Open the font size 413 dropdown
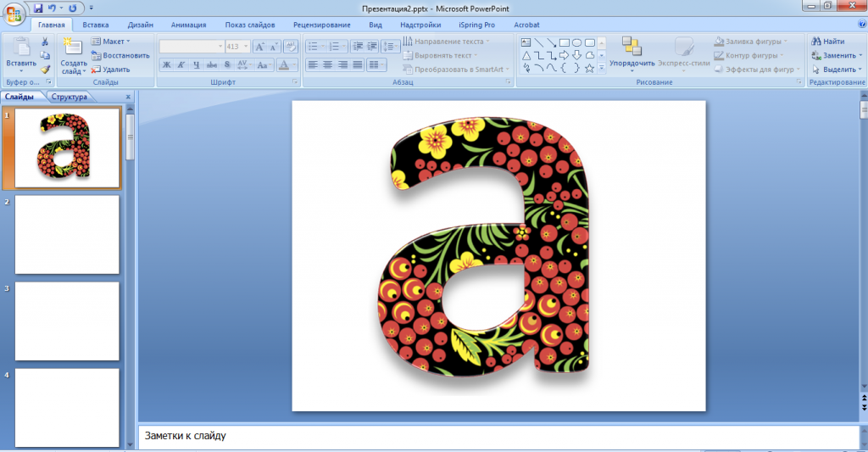Viewport: 868px width, 452px height. (x=237, y=47)
